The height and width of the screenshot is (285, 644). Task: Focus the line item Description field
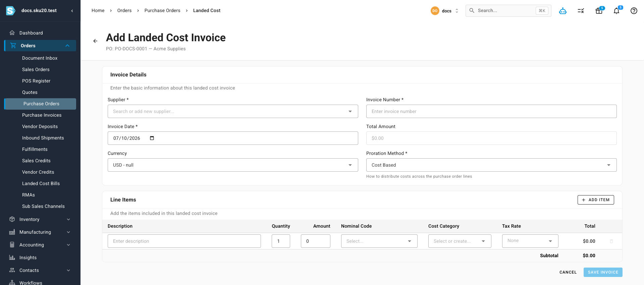(184, 241)
